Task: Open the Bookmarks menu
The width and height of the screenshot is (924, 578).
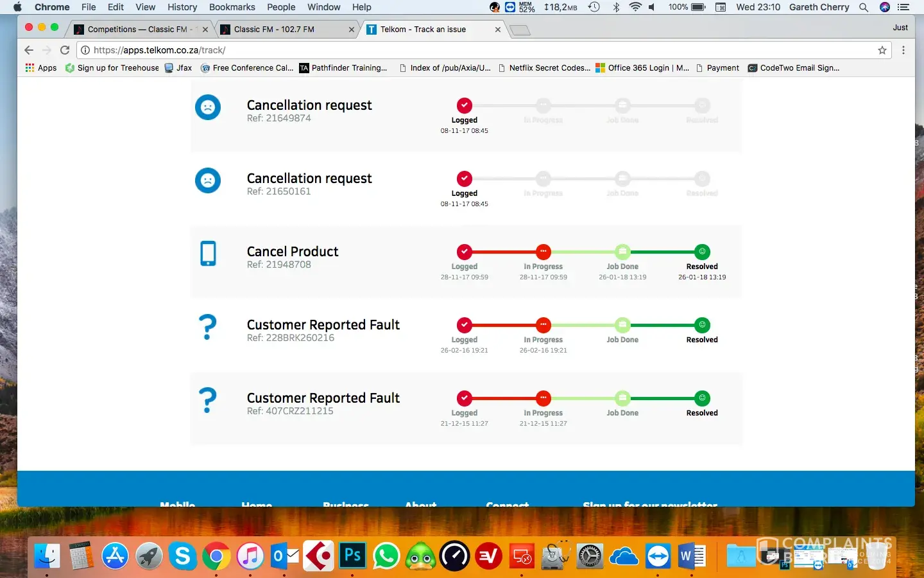Action: point(232,7)
